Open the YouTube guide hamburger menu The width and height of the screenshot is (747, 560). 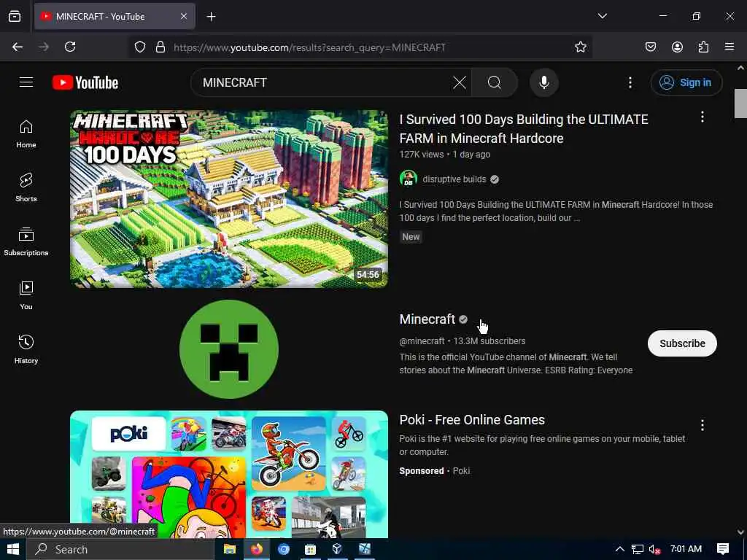[26, 82]
